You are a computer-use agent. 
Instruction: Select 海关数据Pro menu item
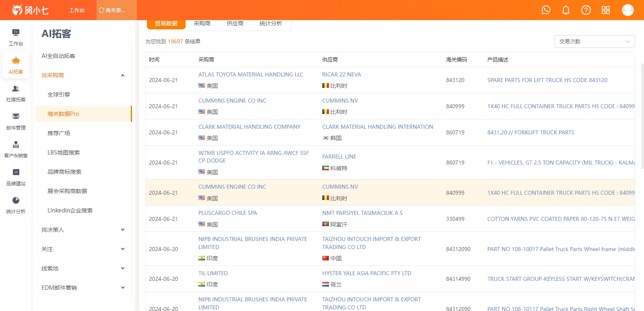click(x=83, y=114)
